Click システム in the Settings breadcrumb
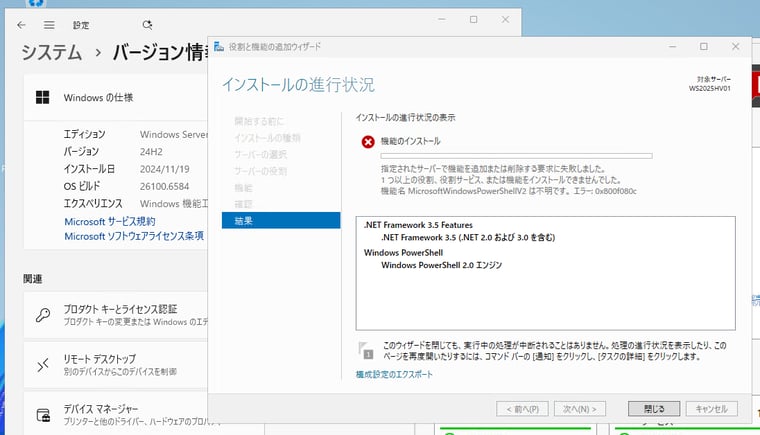The height and width of the screenshot is (435, 760). tap(51, 52)
